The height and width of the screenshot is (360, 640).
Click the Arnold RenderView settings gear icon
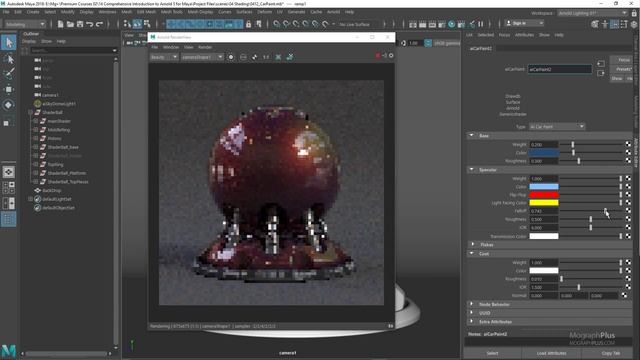(x=391, y=56)
